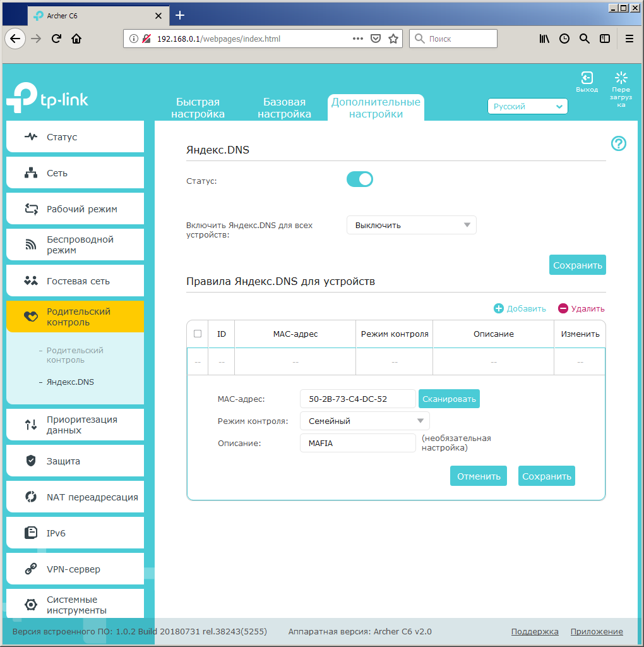
Task: Open the Russian language dropdown
Action: (x=528, y=107)
